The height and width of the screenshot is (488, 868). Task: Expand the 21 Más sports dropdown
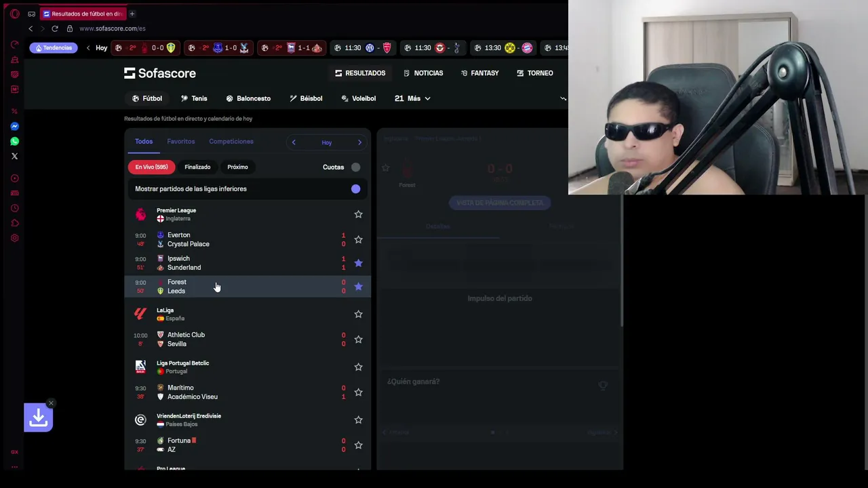tap(412, 98)
